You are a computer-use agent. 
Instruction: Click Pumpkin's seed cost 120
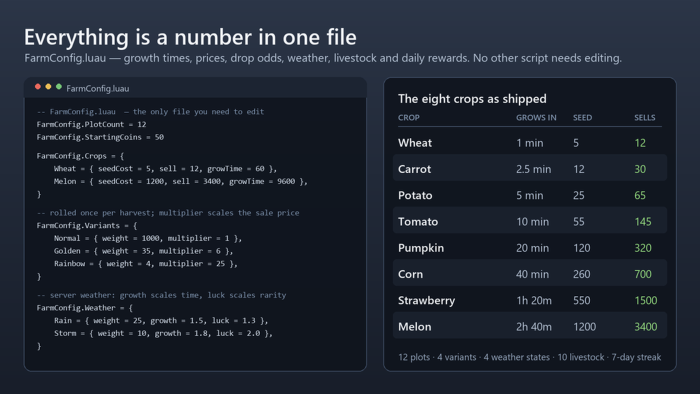click(581, 248)
